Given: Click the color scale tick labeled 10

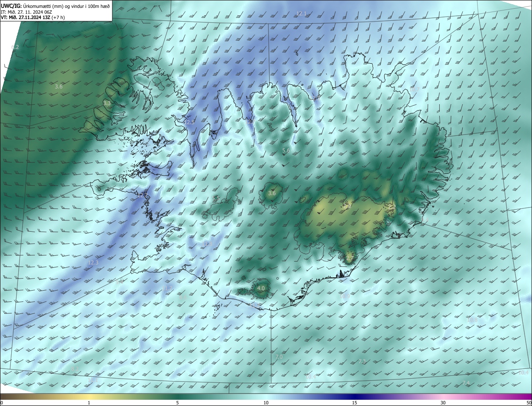Looking at the screenshot, I should [x=266, y=403].
